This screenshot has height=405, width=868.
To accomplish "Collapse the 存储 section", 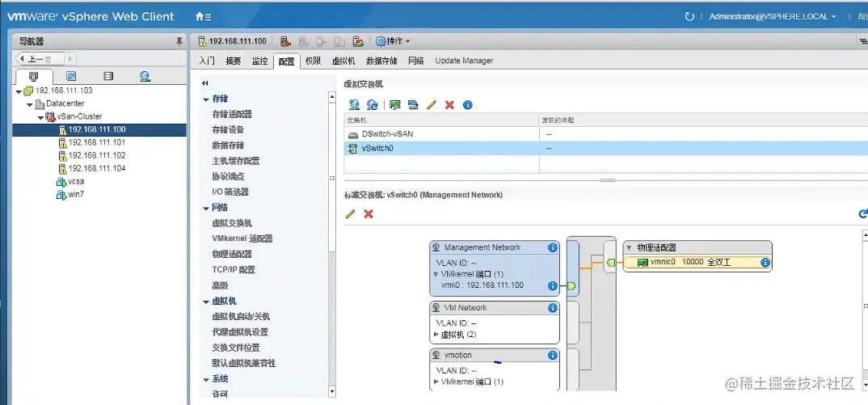I will 206,99.
